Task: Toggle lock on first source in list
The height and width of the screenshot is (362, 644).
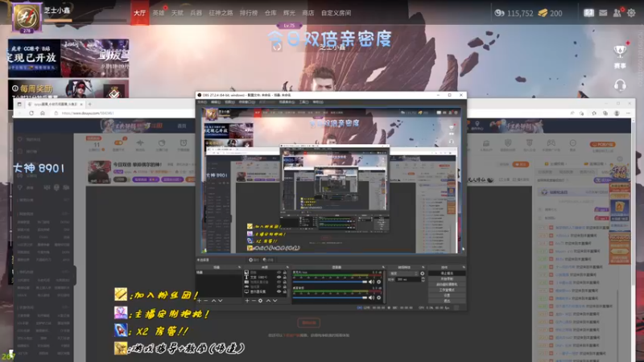Action: (x=285, y=272)
